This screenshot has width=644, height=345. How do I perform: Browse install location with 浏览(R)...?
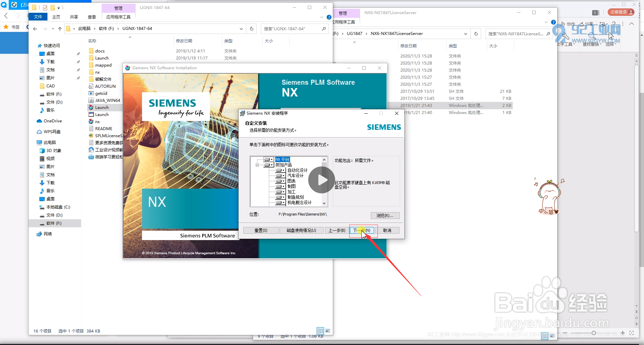click(x=385, y=216)
